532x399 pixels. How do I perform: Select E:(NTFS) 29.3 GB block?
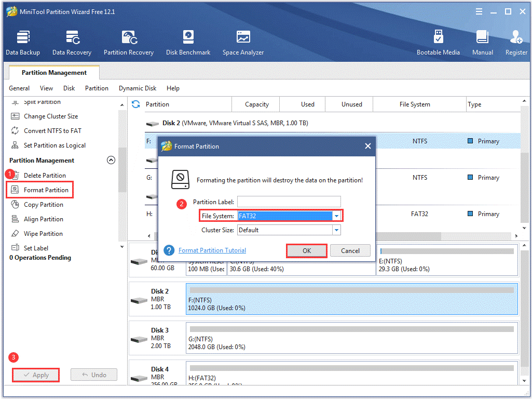(x=447, y=261)
